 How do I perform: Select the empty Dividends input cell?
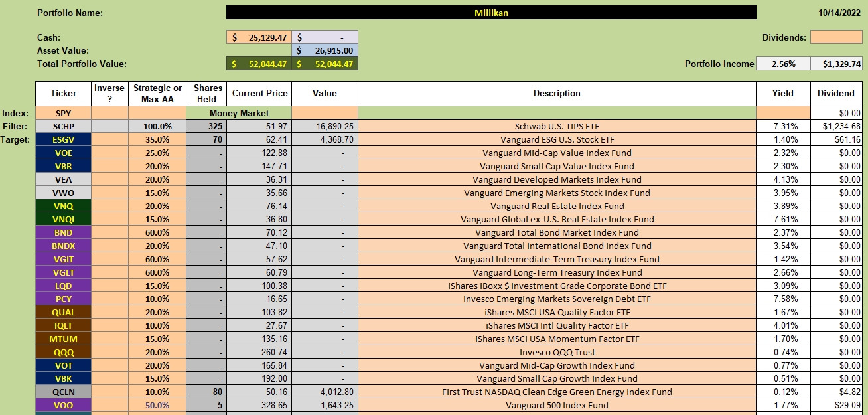coord(836,37)
